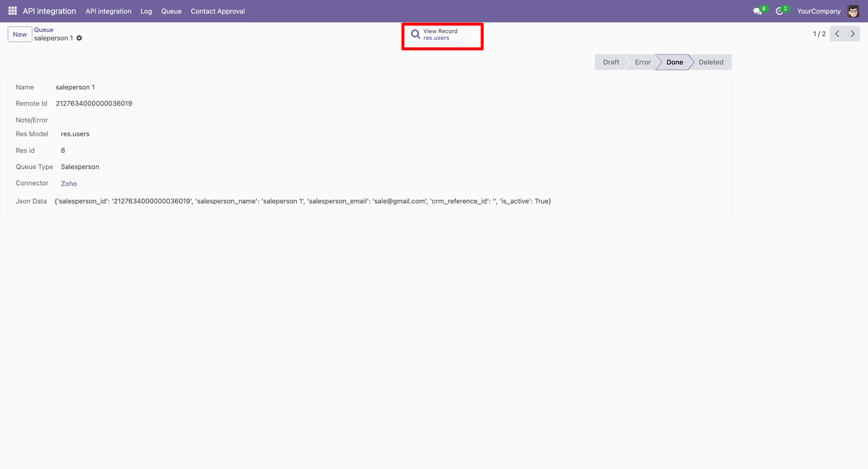Click the Name field value saleperson 1
868x469 pixels.
click(75, 87)
